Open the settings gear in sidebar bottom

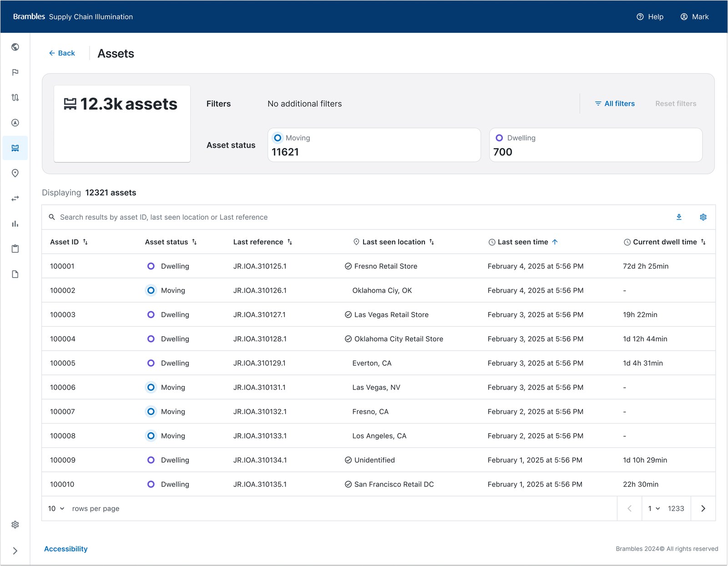pyautogui.click(x=15, y=525)
